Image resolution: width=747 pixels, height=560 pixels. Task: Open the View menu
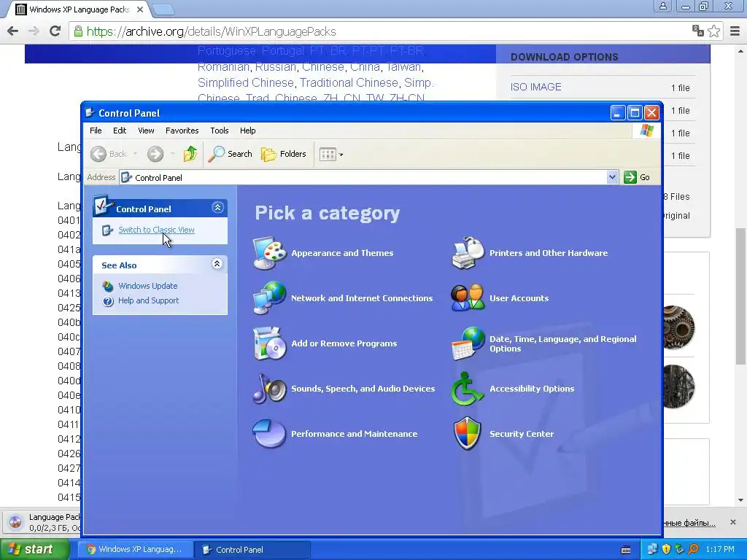(x=146, y=131)
